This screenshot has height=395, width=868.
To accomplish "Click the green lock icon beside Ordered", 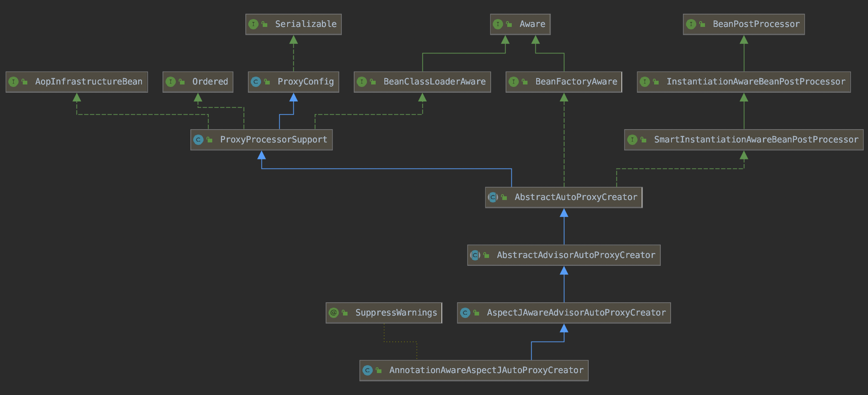I will click(x=182, y=82).
